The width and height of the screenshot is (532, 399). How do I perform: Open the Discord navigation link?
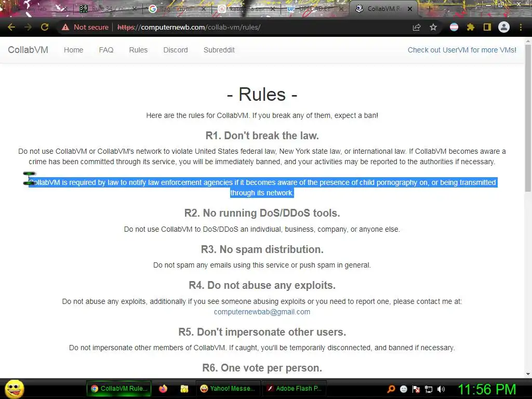click(x=176, y=50)
